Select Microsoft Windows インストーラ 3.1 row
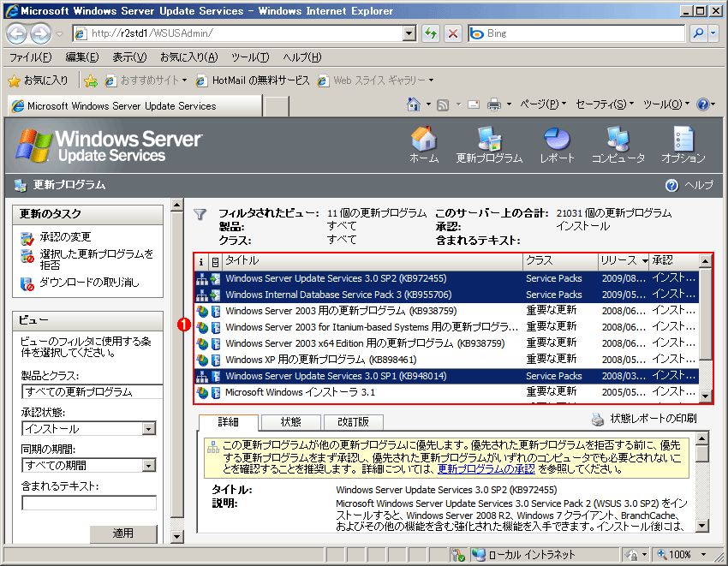Image resolution: width=728 pixels, height=566 pixels. 446,392
